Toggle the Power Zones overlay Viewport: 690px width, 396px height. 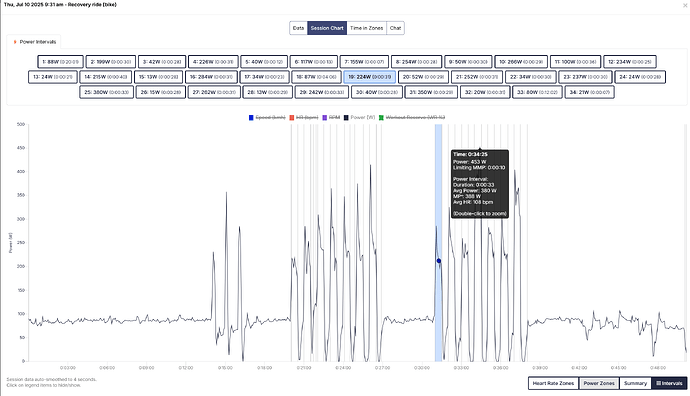599,383
